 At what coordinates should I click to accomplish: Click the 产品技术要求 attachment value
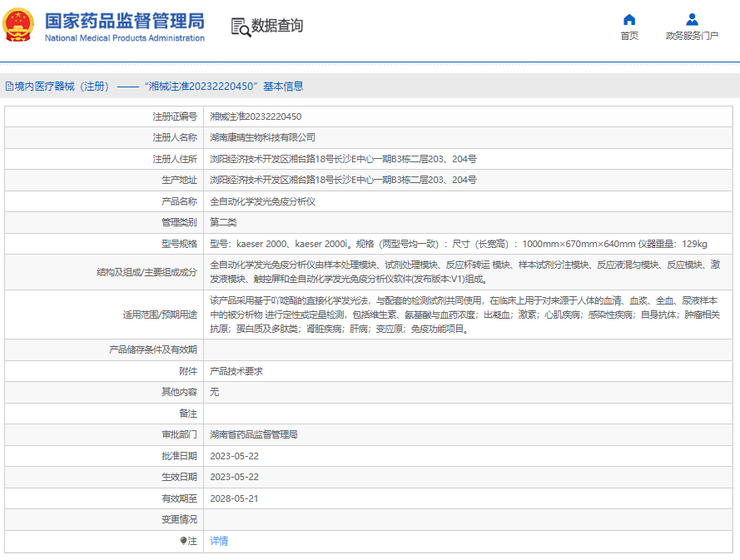click(236, 371)
